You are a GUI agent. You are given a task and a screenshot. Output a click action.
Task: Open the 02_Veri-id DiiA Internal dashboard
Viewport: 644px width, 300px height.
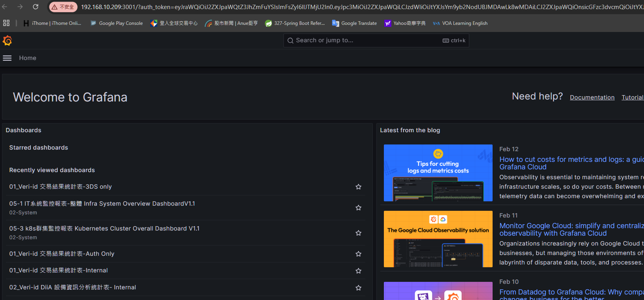click(73, 287)
